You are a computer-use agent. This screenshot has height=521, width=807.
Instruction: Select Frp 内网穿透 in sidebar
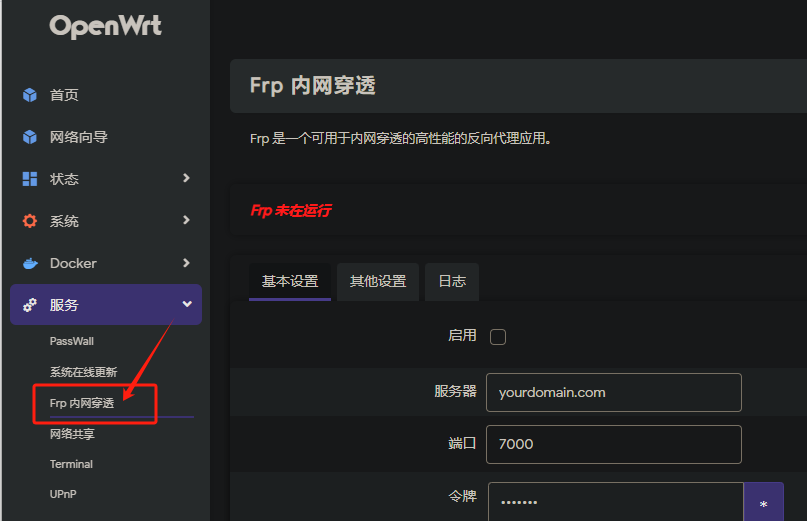[82, 403]
